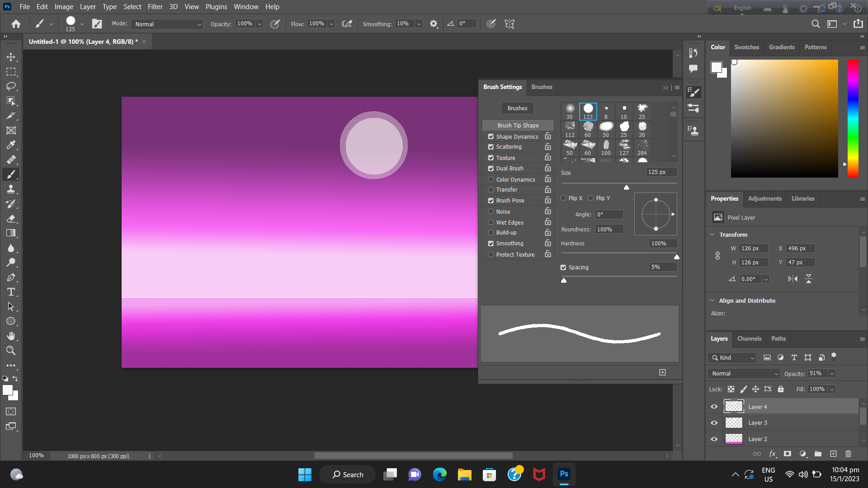Screen dimensions: 868x488
Task: Open the Filter menu
Action: click(155, 6)
